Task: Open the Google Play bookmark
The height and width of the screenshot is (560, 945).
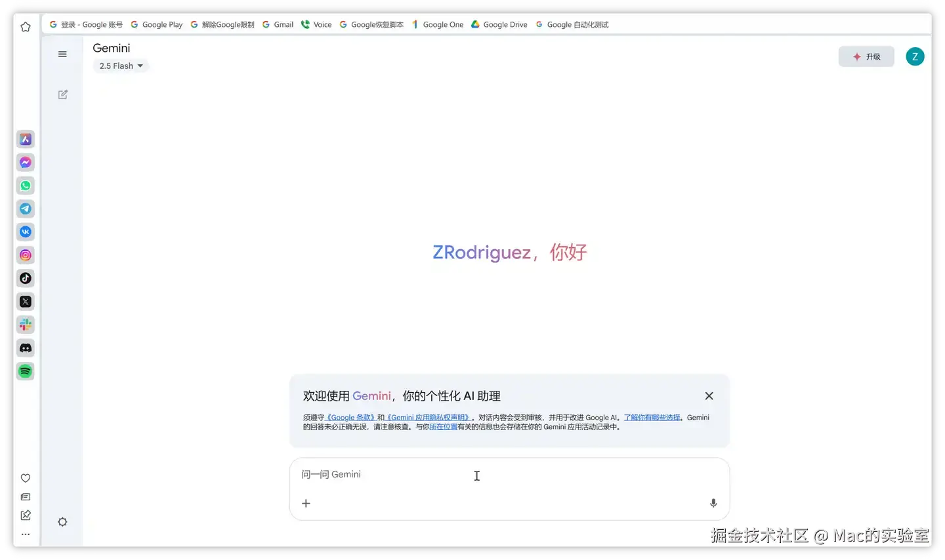Action: coord(157,24)
